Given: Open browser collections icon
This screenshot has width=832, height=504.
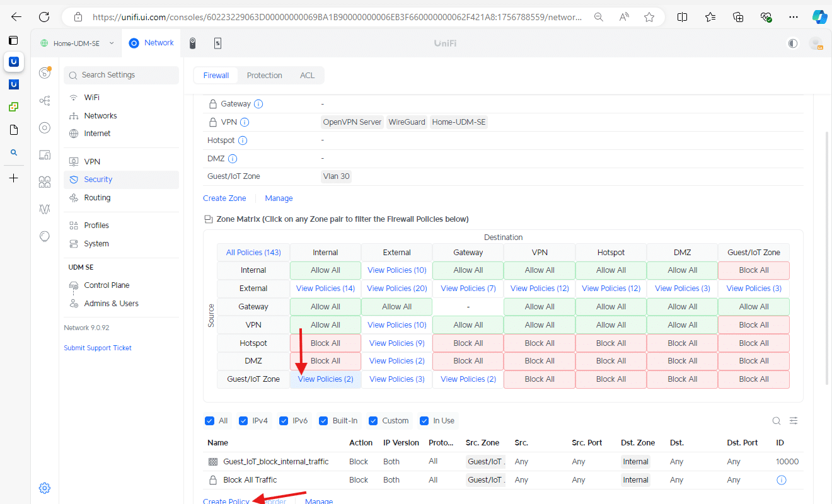Looking at the screenshot, I should [739, 17].
